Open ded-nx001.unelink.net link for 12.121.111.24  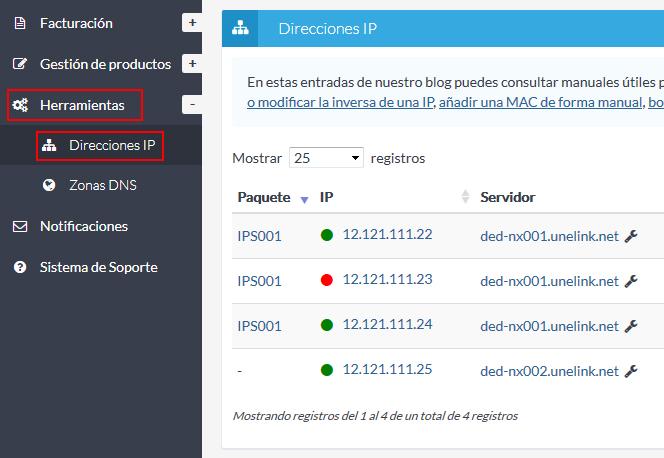pyautogui.click(x=549, y=326)
